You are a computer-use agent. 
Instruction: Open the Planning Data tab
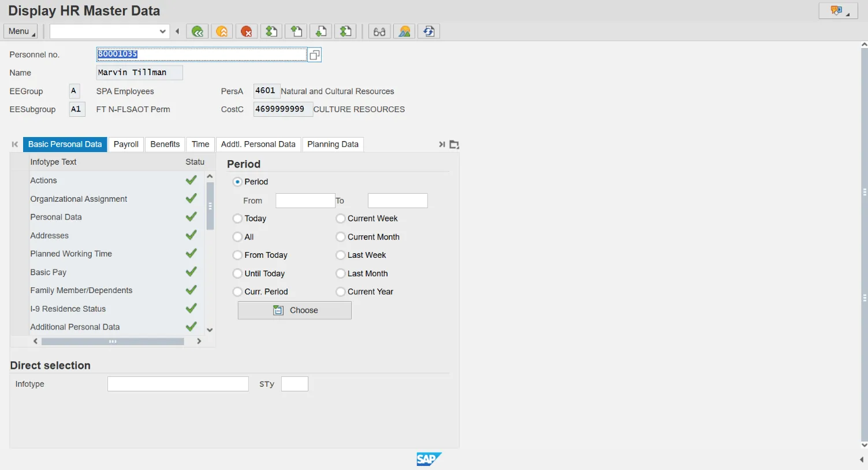tap(333, 145)
